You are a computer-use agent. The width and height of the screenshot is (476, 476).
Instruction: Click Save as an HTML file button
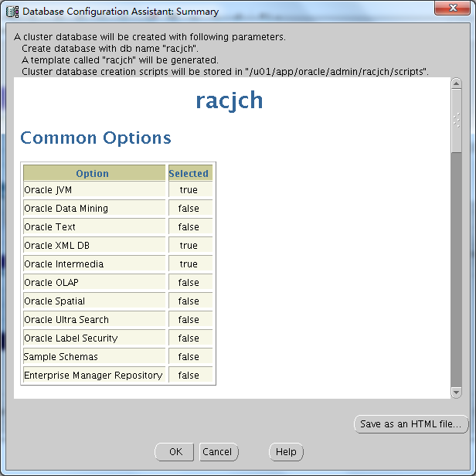(411, 423)
